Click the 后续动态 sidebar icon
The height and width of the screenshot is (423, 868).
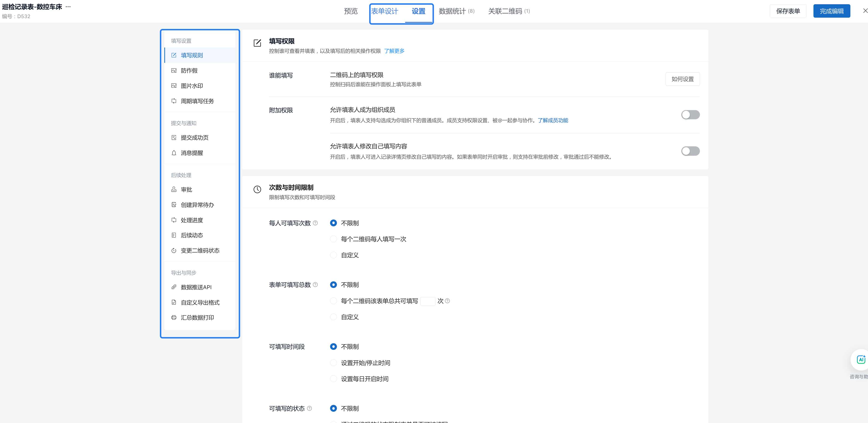[174, 235]
